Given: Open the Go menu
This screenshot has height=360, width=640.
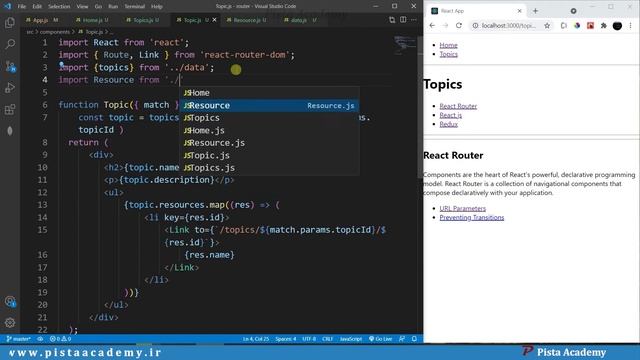Looking at the screenshot, I should click(98, 7).
